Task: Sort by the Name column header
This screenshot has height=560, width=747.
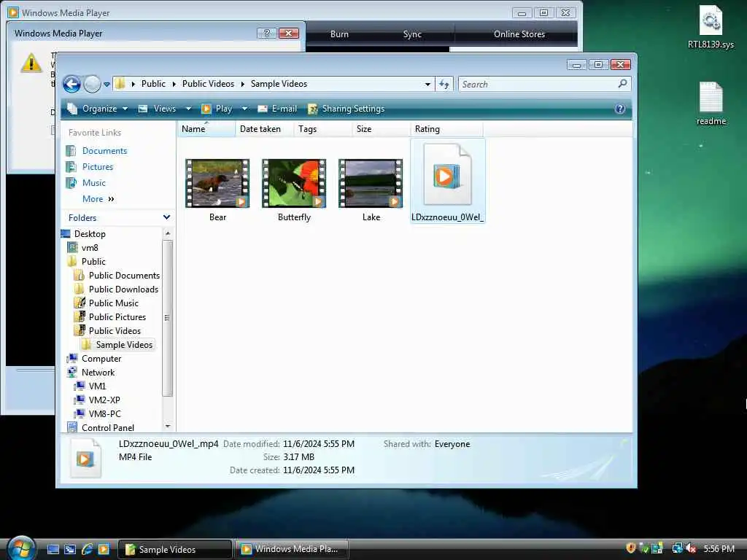Action: pyautogui.click(x=206, y=129)
